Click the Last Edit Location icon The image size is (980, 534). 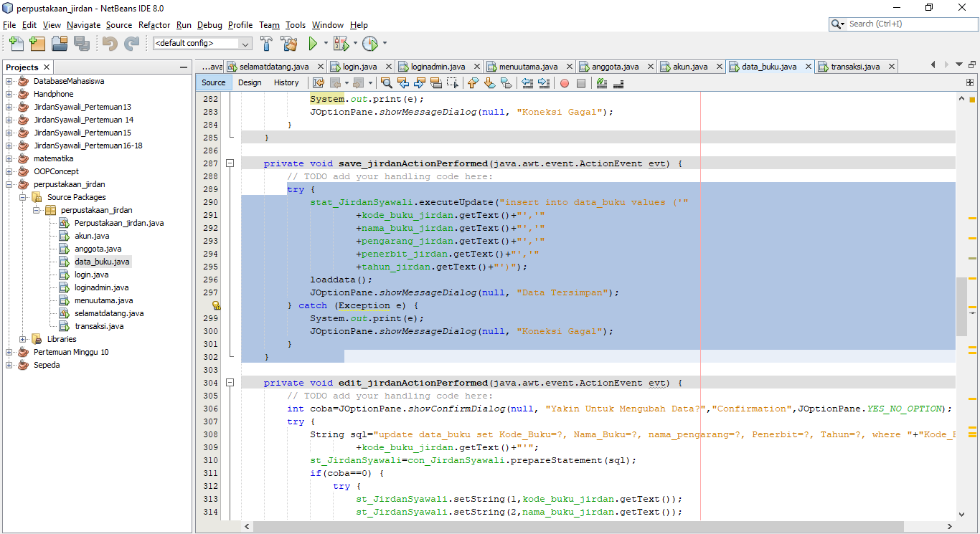pos(319,82)
